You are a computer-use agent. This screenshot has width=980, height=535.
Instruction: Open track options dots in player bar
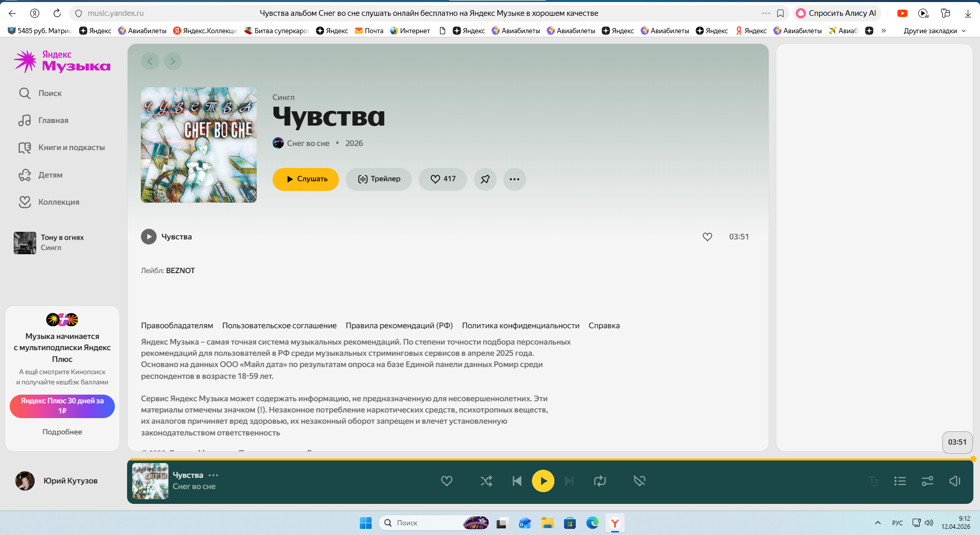213,475
